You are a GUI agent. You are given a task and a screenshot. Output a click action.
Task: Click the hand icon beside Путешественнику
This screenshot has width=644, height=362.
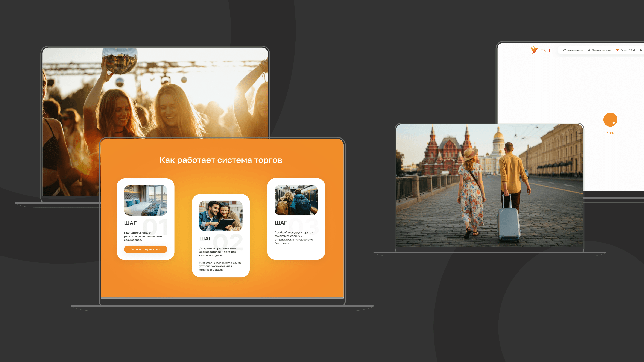589,50
